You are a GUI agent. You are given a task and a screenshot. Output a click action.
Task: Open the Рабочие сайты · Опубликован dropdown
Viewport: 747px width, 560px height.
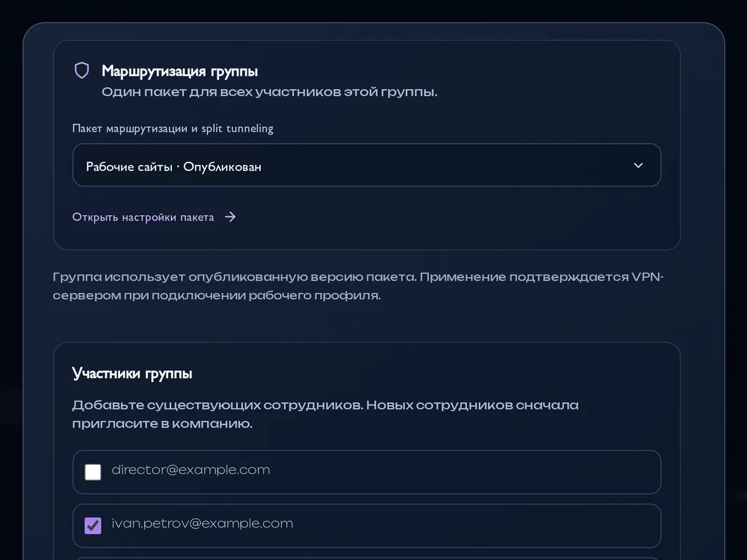(367, 165)
